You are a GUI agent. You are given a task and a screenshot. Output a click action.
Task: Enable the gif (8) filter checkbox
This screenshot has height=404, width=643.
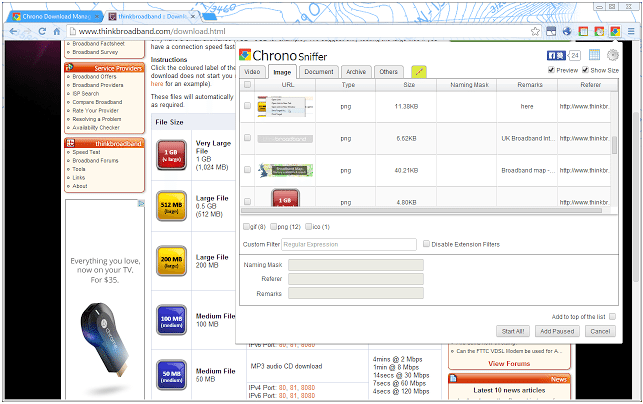point(246,226)
